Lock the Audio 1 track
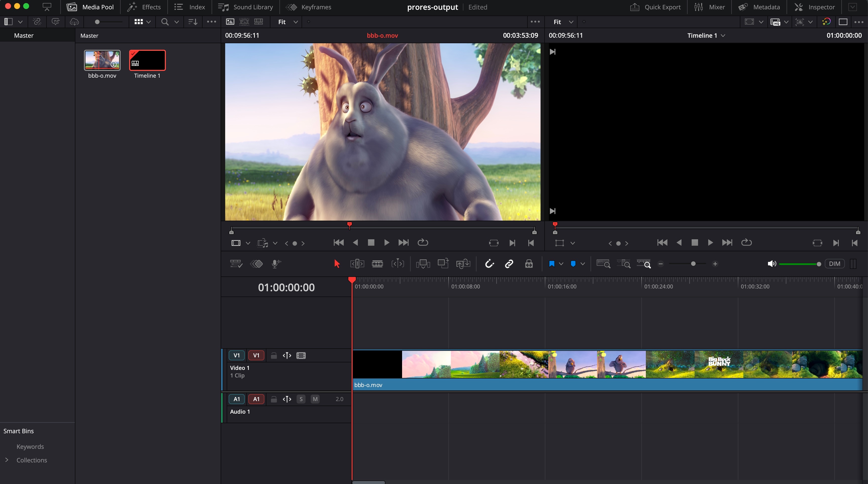The height and width of the screenshot is (484, 868). 274,399
